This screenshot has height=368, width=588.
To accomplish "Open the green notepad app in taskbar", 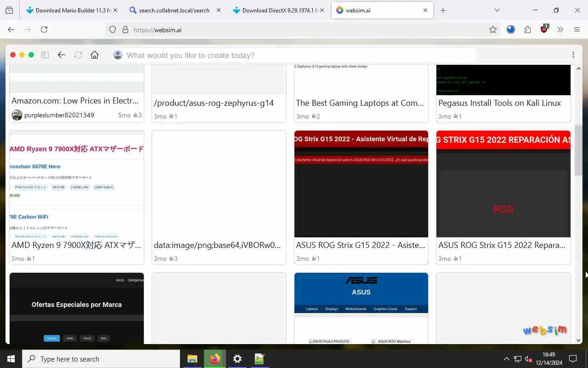I will point(260,359).
